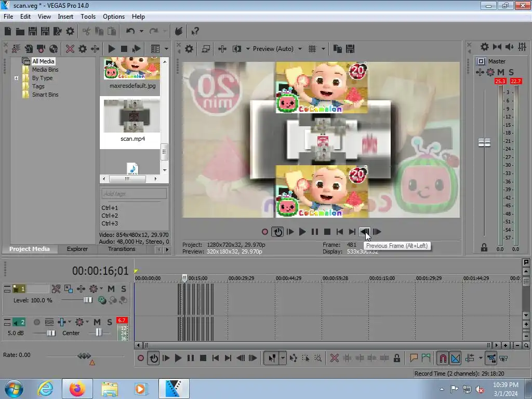Click the What's This help icon
Viewport: 532px width, 399px height.
click(195, 31)
